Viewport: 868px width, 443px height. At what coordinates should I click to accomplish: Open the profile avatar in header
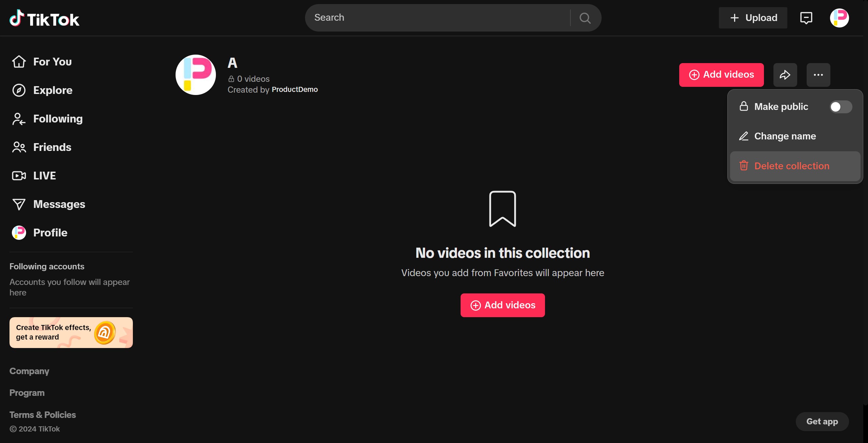click(x=839, y=18)
